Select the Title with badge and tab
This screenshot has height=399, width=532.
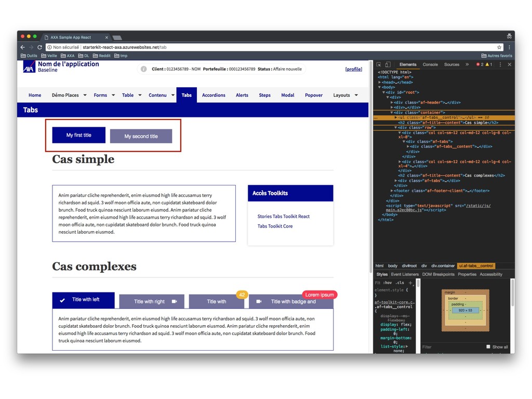291,301
